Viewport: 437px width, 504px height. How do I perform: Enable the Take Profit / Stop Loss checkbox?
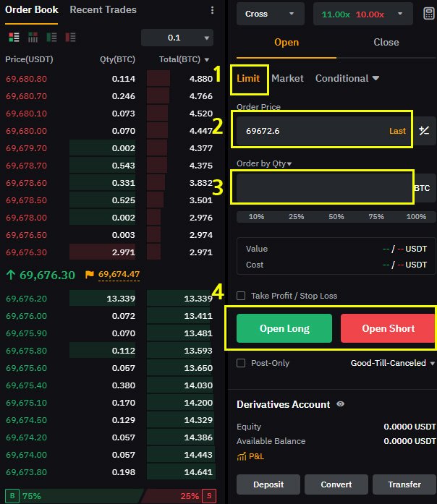click(241, 296)
